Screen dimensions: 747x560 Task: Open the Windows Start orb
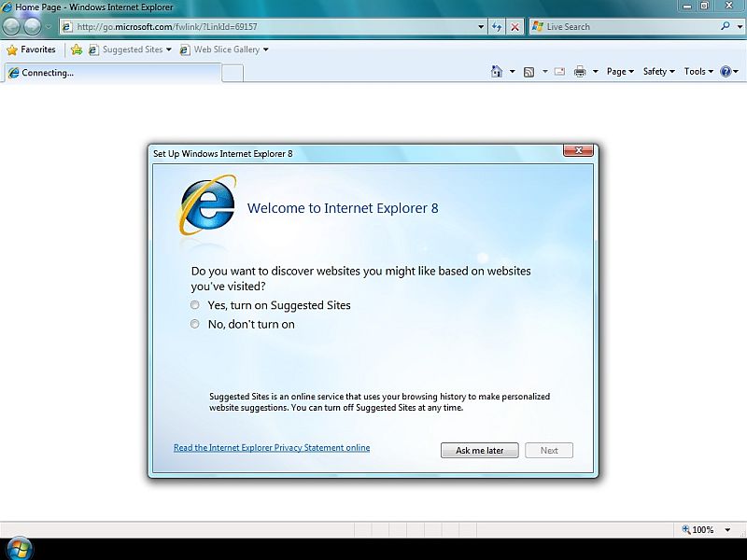pos(19,548)
